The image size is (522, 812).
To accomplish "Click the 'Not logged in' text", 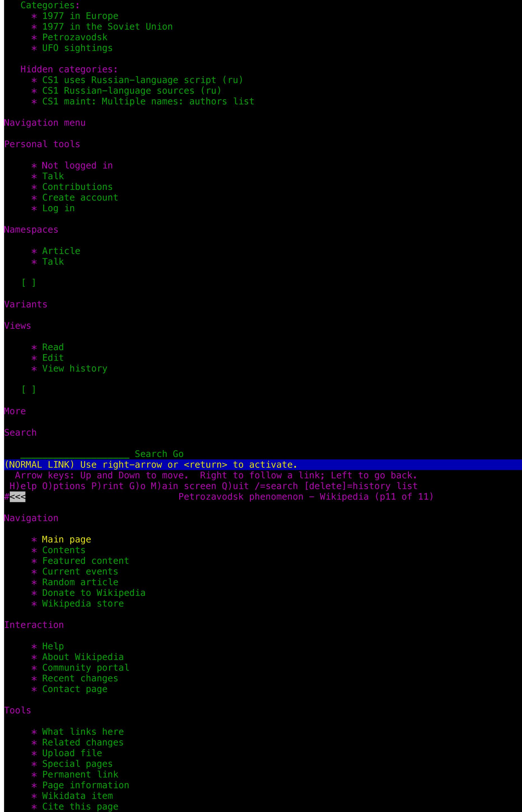I will pyautogui.click(x=78, y=166).
